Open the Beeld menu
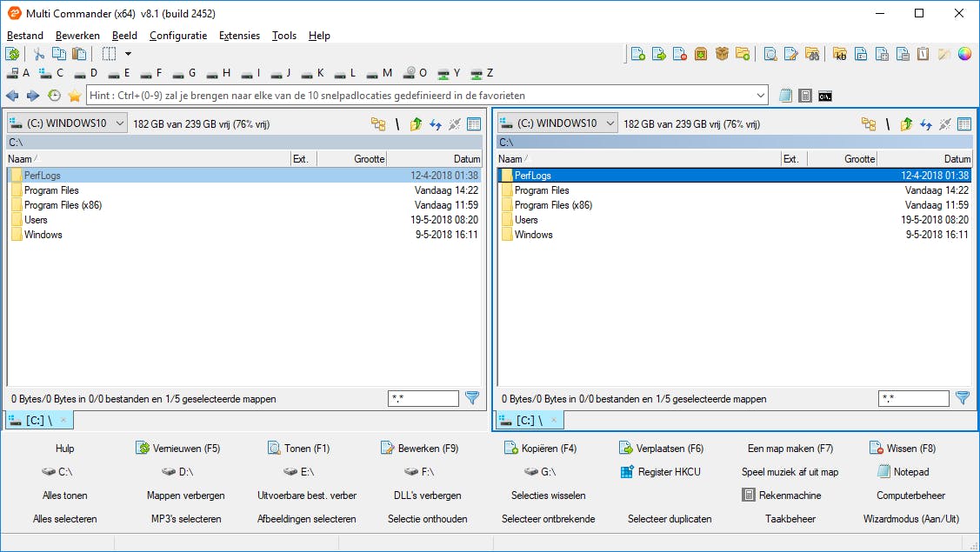The width and height of the screenshot is (980, 552). point(124,36)
